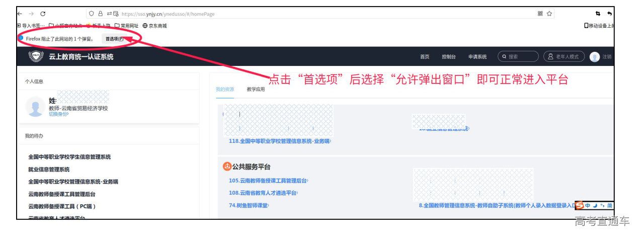The width and height of the screenshot is (644, 241).
Task: Open the 首选项 popup options dropdown
Action: click(114, 38)
